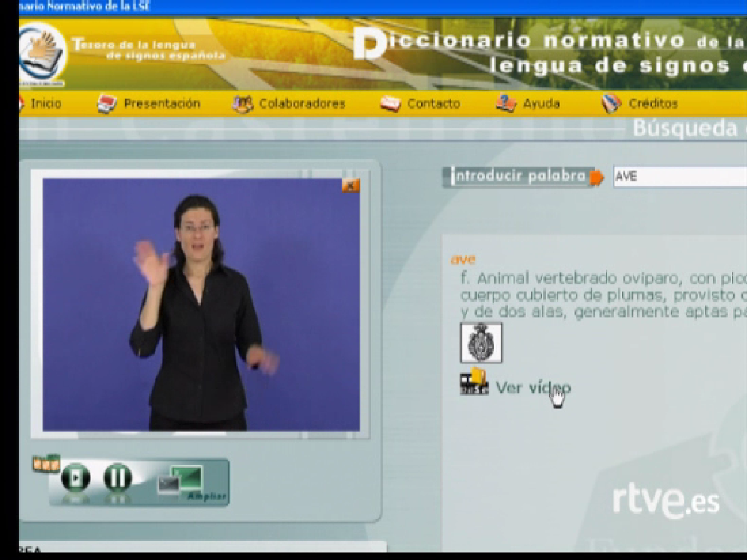Image resolution: width=747 pixels, height=560 pixels.
Task: Close the sign video panel
Action: pos(350,186)
